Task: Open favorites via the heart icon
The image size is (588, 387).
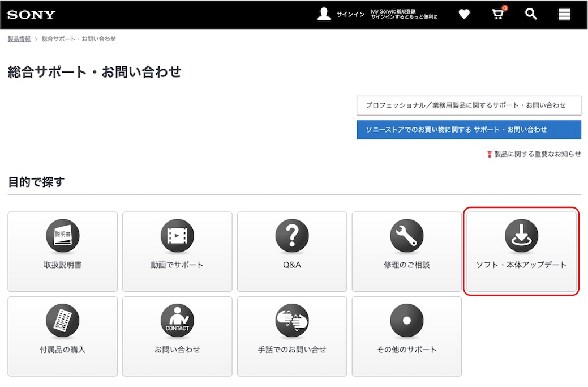Action: (x=464, y=15)
